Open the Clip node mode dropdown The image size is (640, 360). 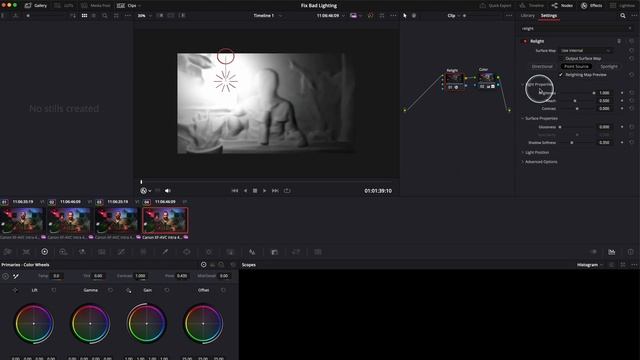(x=453, y=16)
